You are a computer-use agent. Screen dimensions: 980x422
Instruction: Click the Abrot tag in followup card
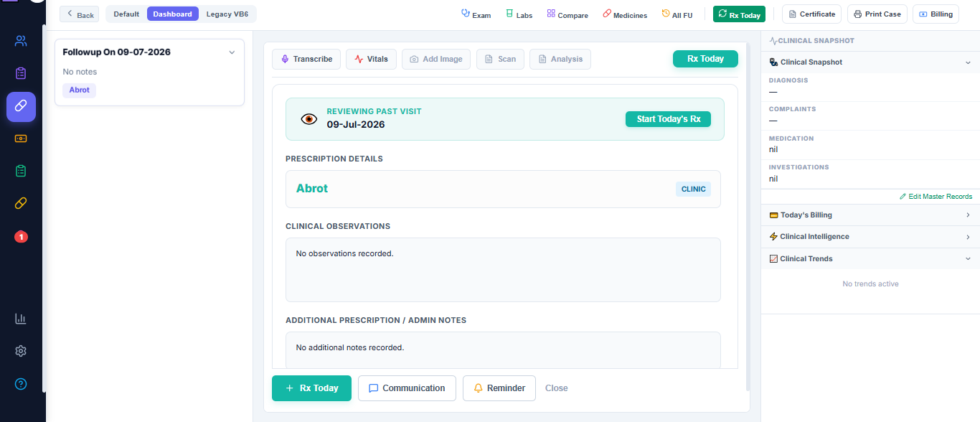pyautogui.click(x=80, y=90)
